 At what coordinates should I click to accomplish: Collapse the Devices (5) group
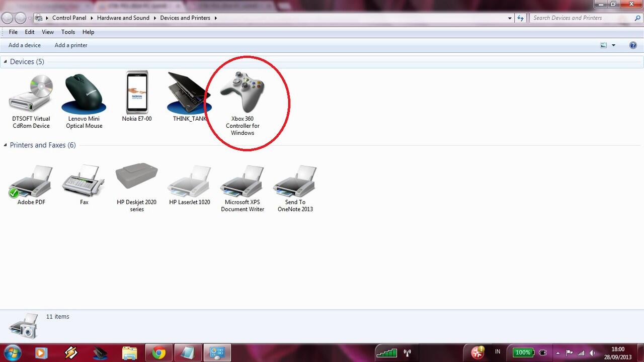(5, 62)
